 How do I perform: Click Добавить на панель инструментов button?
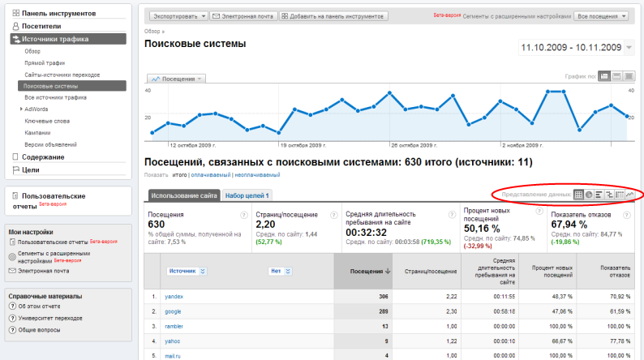point(333,16)
